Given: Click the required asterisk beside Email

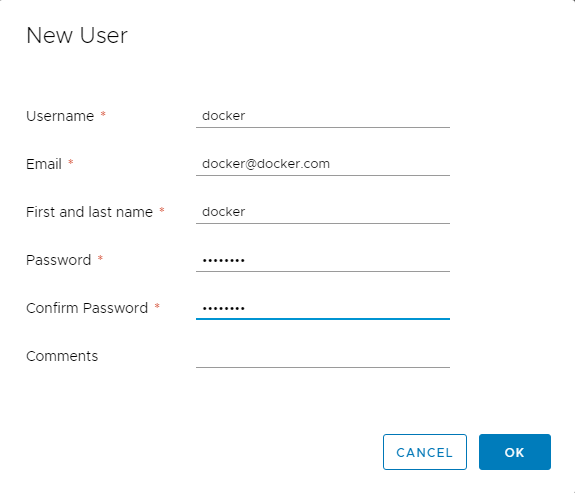Looking at the screenshot, I should click(71, 162).
